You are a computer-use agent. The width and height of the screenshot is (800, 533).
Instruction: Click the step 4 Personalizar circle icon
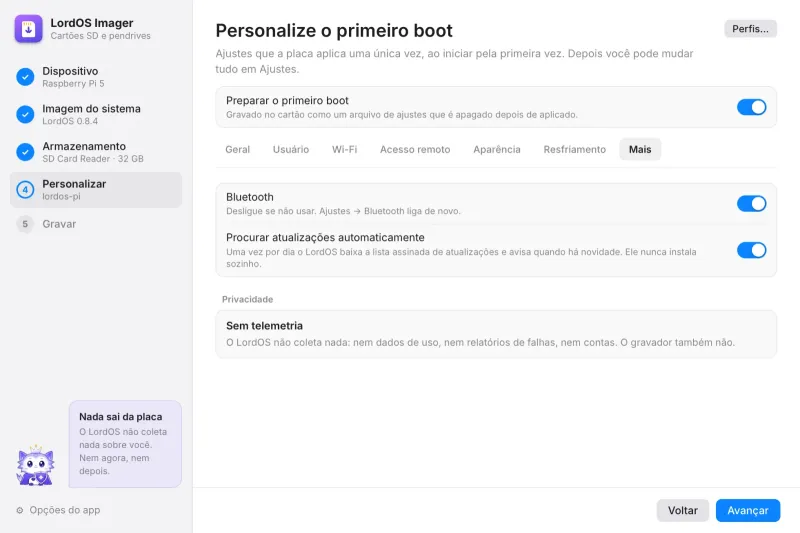[x=25, y=190]
